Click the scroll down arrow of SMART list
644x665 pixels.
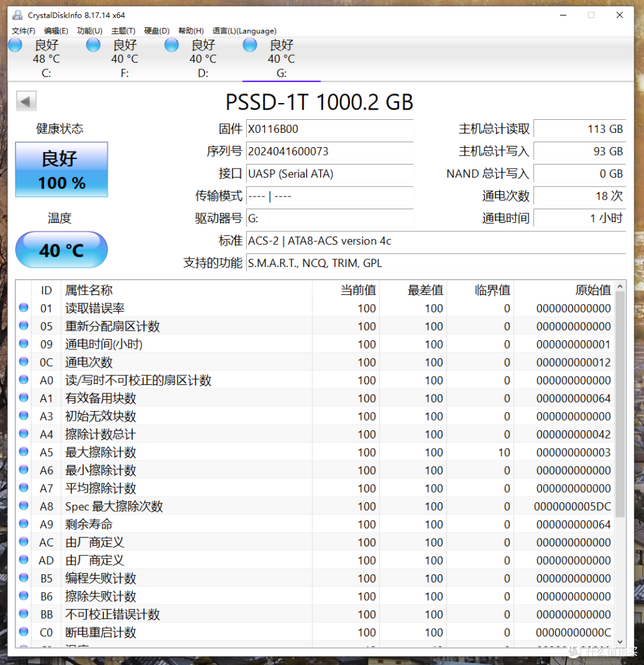620,642
